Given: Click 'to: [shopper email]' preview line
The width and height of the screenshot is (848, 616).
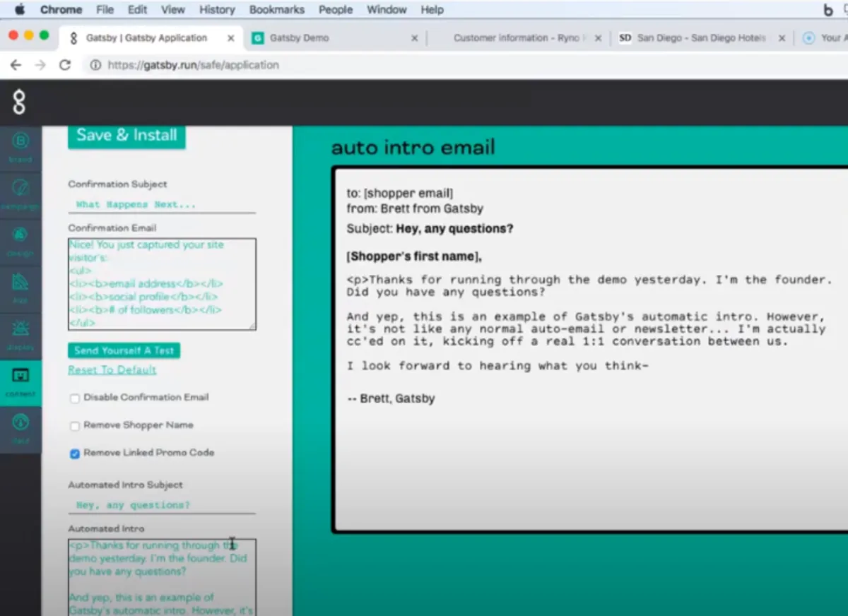Looking at the screenshot, I should click(400, 194).
